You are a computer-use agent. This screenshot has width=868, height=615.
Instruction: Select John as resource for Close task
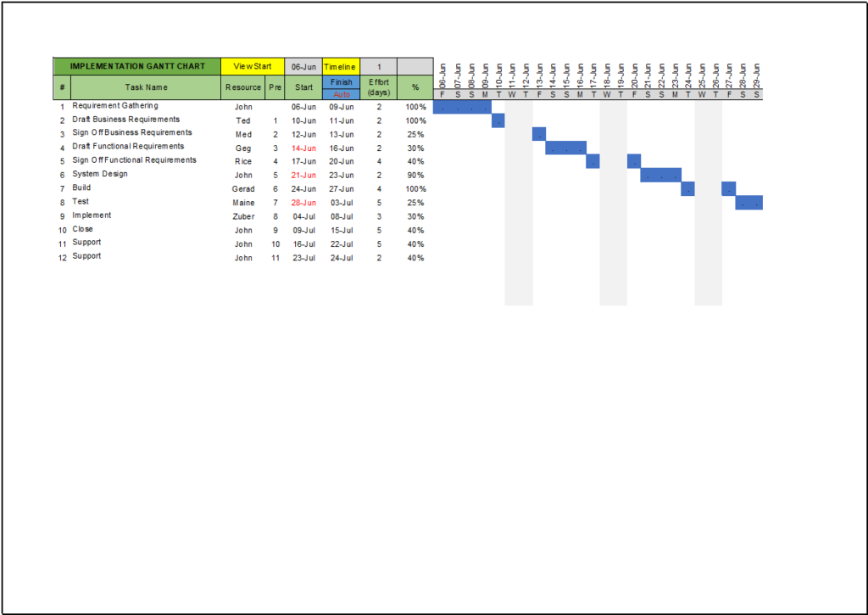[243, 230]
